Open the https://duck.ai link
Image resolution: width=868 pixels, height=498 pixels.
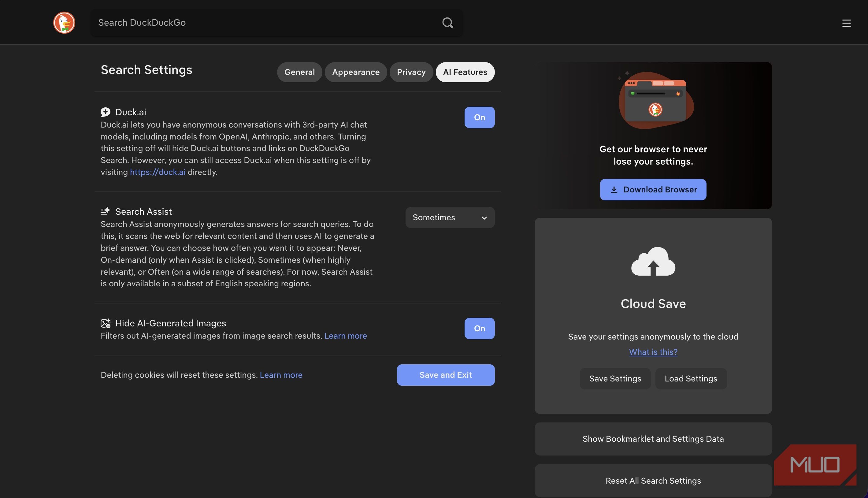point(158,172)
